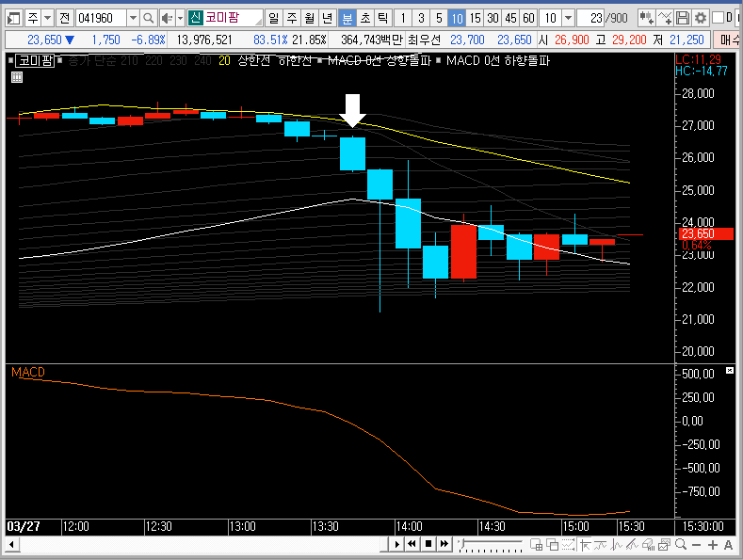Select 분 (minute) chart period
Viewport: 743px width, 560px height.
coord(347,19)
